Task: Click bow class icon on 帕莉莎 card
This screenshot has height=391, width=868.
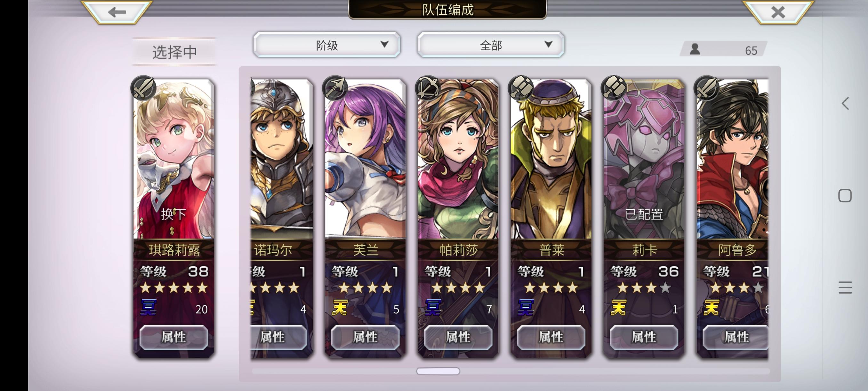Action: click(x=428, y=88)
